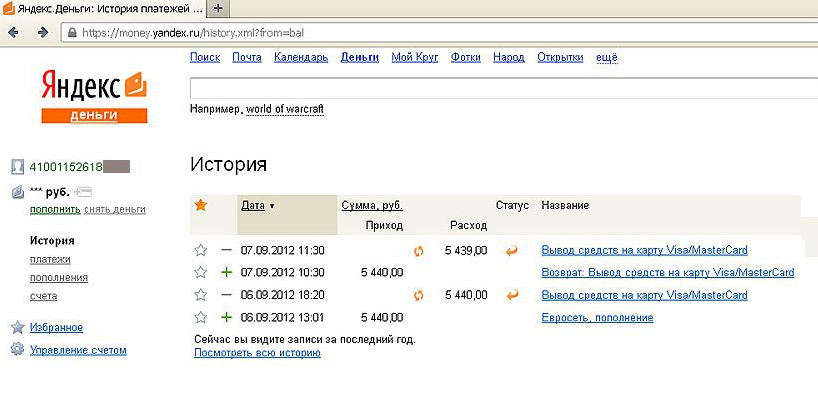Open the Мой Круг link
This screenshot has height=409, width=818.
coord(415,57)
